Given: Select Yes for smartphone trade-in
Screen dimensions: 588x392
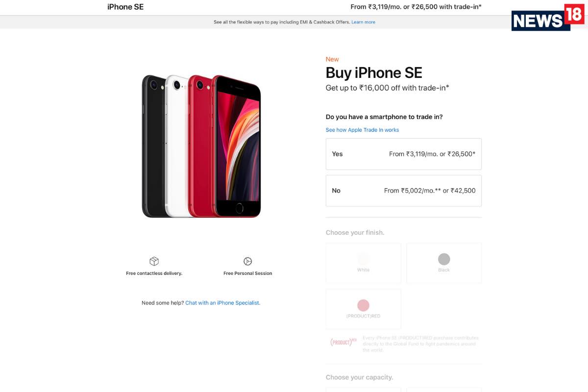Looking at the screenshot, I should (x=404, y=154).
